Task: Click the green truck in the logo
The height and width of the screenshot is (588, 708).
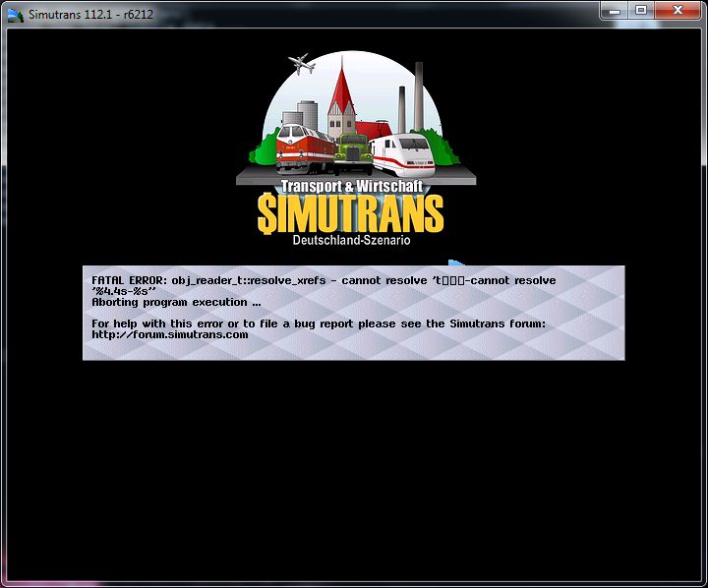Action: coord(352,152)
